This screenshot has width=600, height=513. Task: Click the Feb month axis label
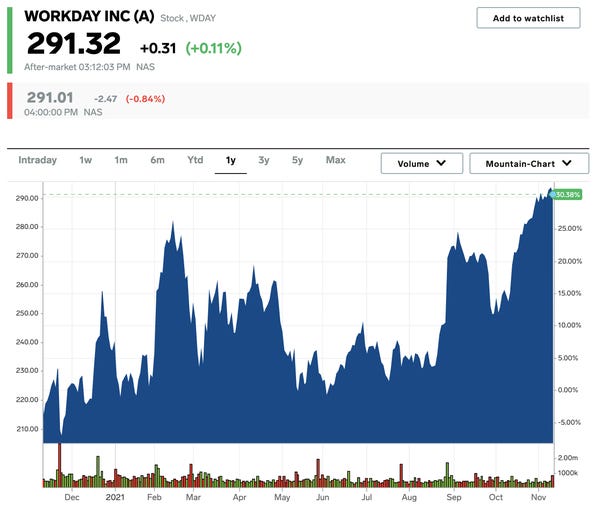click(x=154, y=497)
